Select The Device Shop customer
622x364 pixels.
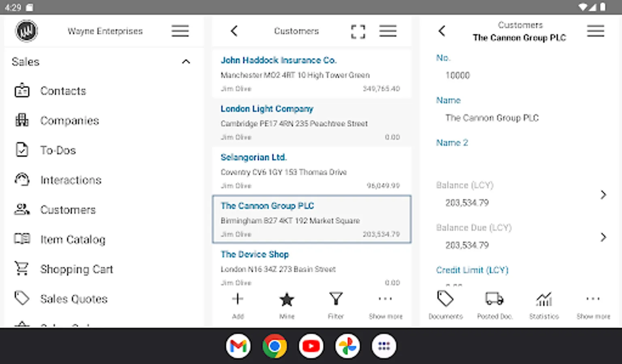coord(312,267)
